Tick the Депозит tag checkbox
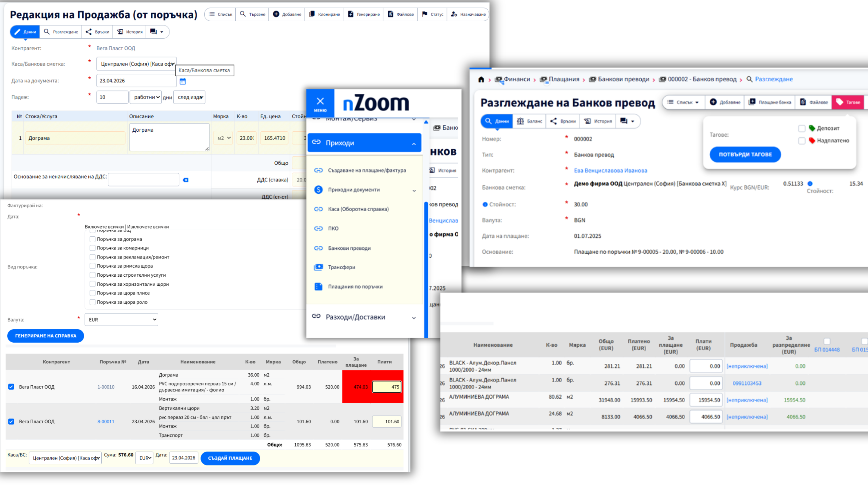Image resolution: width=868 pixels, height=488 pixels. coord(802,128)
